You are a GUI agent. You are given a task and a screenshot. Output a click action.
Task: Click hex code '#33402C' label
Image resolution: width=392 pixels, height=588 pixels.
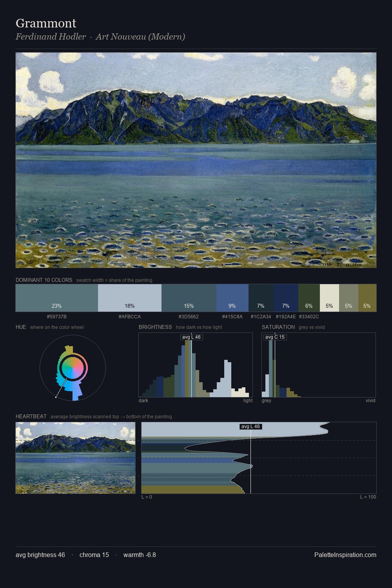click(x=309, y=316)
